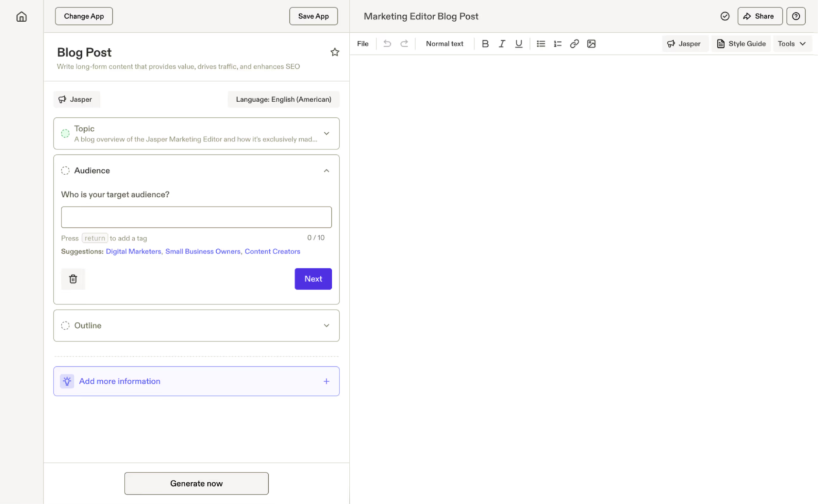Favorite the Blog Post app with star
Screen dimensions: 818x504
335,53
